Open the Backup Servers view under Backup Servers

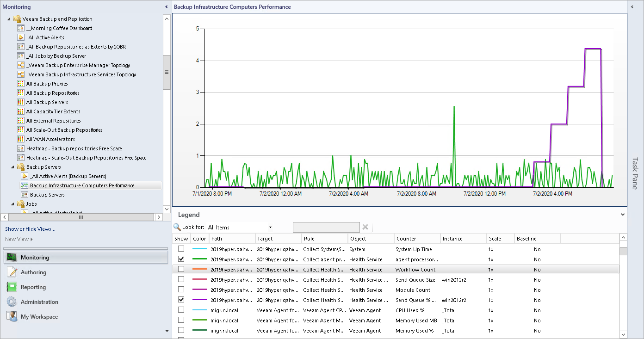click(x=47, y=195)
